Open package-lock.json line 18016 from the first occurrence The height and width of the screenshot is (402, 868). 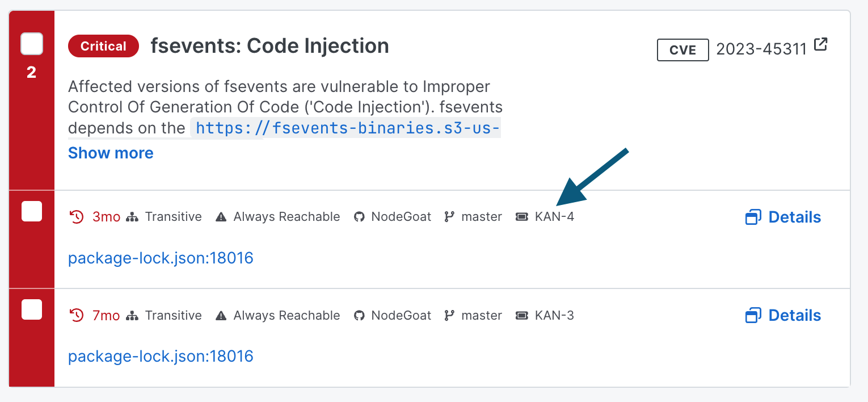point(161,258)
